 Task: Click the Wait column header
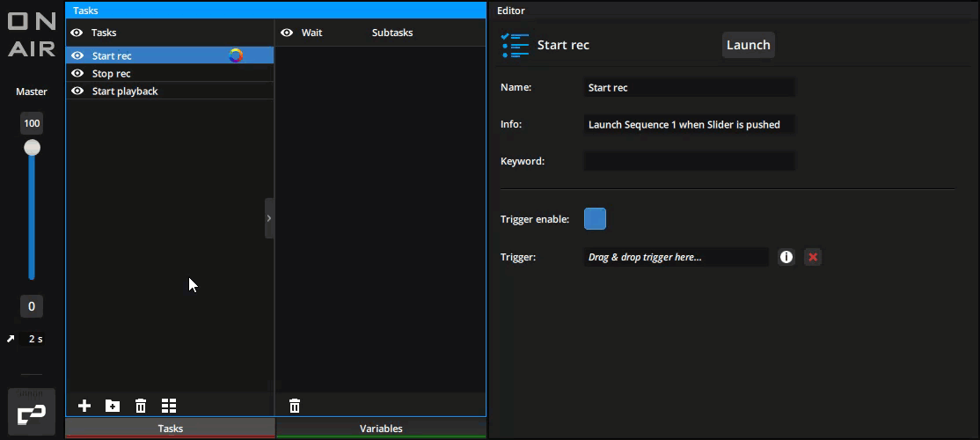[x=312, y=33]
